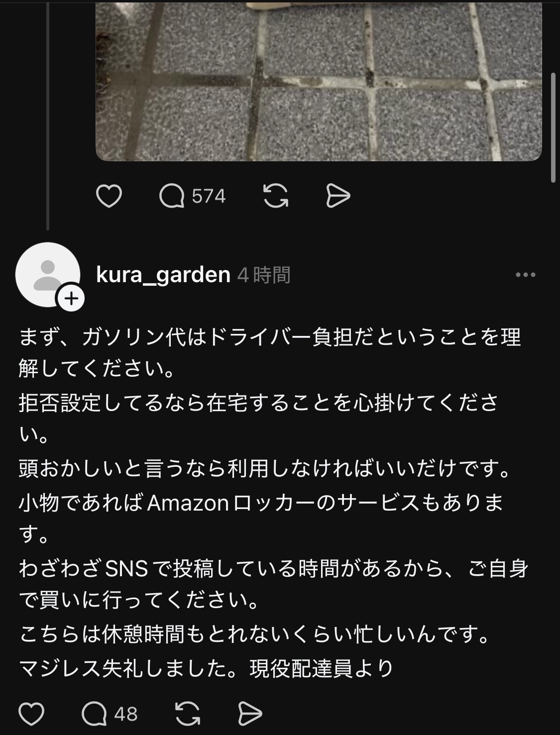
Task: Click the vertical scrollbar thumb
Action: [x=553, y=128]
